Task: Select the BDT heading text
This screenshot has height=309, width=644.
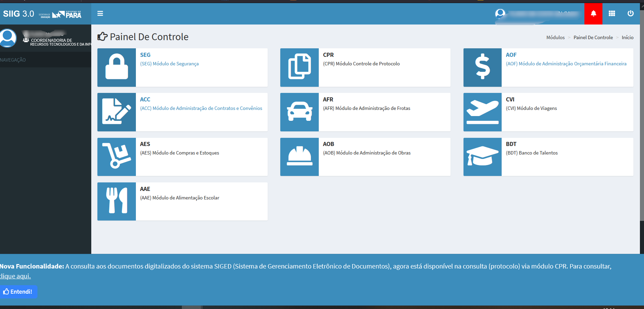Action: tap(511, 144)
